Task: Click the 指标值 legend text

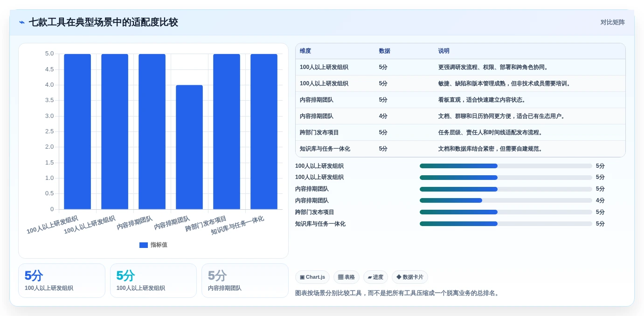Action: click(x=159, y=245)
